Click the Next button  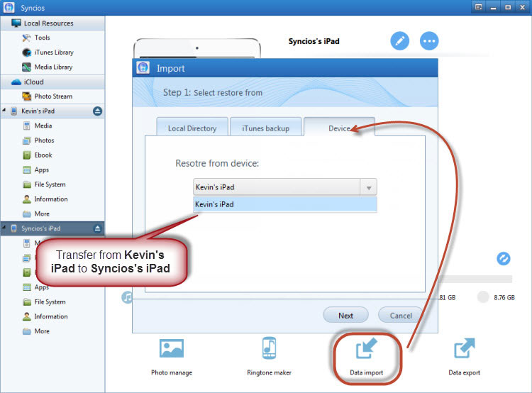tap(345, 315)
